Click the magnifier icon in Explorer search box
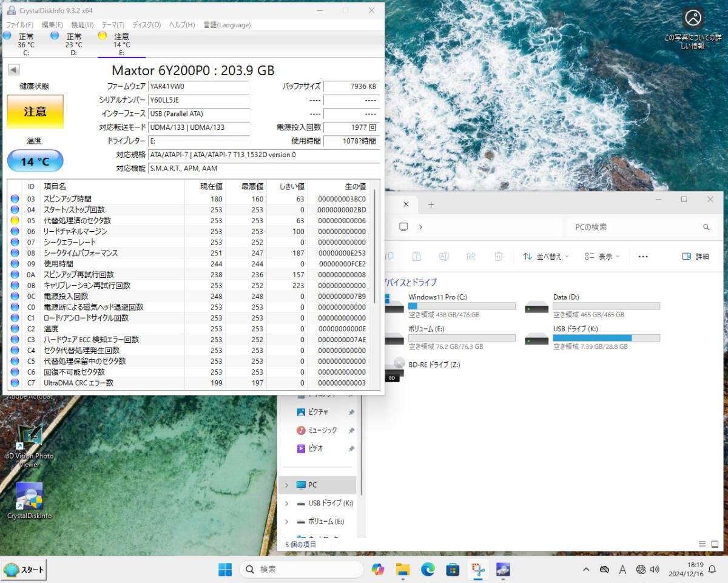The width and height of the screenshot is (728, 583). pyautogui.click(x=706, y=227)
